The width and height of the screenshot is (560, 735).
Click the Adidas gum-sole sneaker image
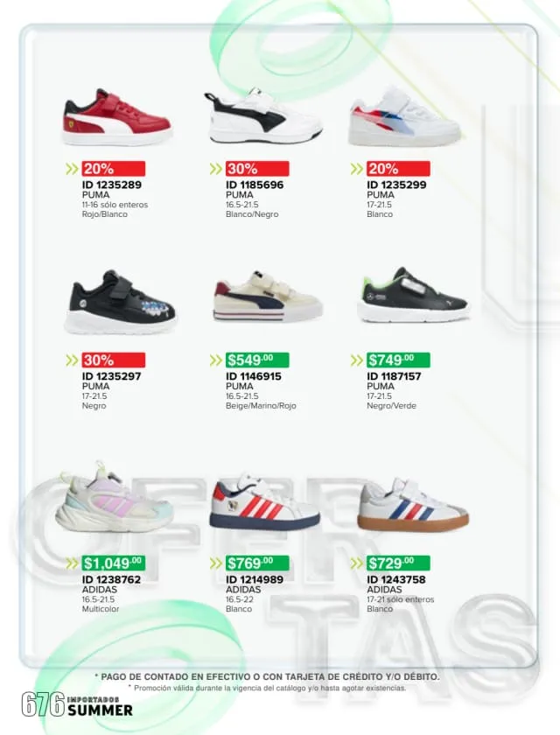tap(413, 506)
